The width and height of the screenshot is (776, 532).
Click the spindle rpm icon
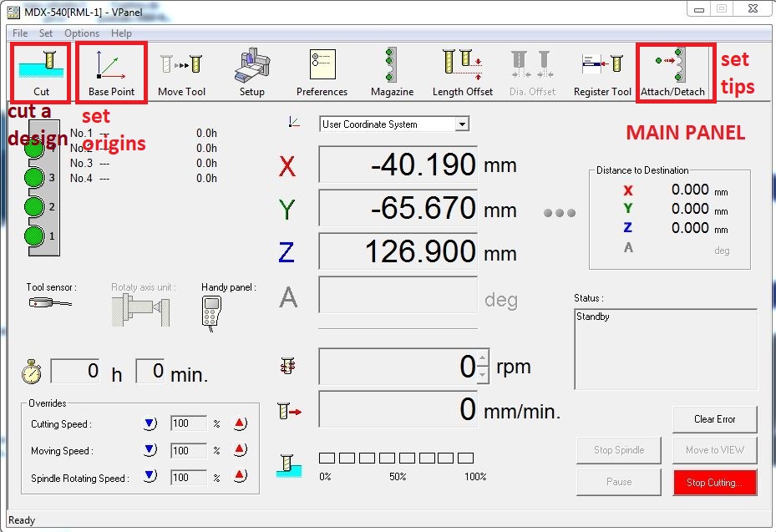coord(287,366)
